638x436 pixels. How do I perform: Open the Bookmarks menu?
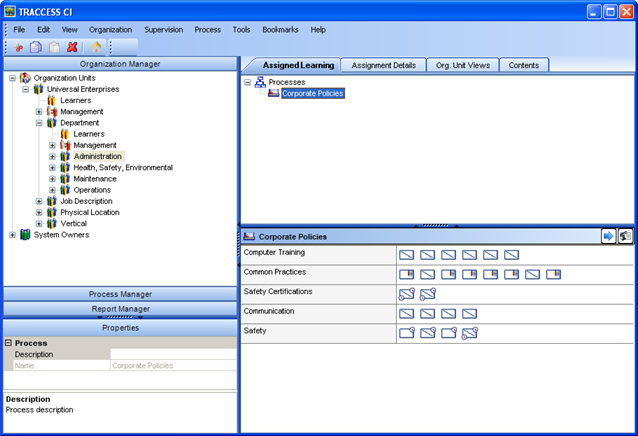point(280,30)
